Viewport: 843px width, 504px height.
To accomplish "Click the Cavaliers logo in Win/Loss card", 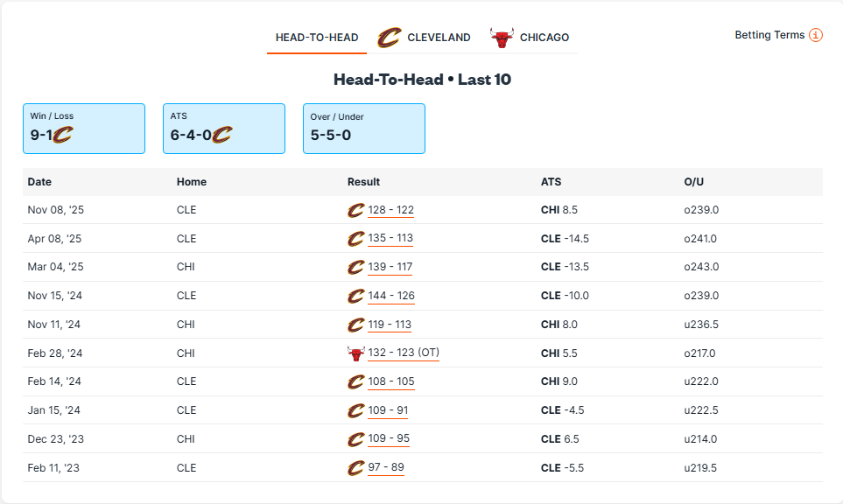I will tap(62, 135).
